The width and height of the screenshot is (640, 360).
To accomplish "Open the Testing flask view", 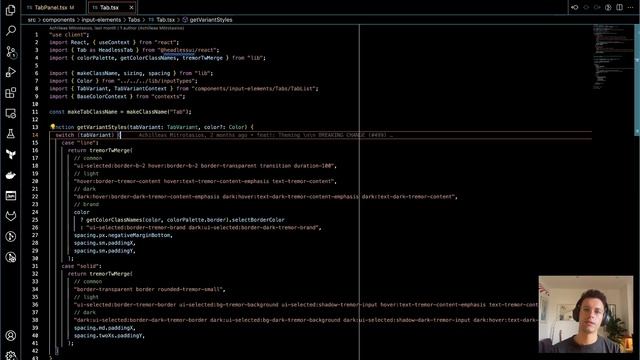I will click(x=11, y=134).
